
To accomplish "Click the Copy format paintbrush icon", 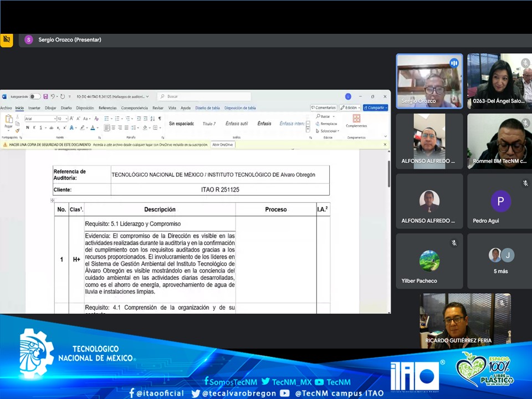I will [17, 130].
